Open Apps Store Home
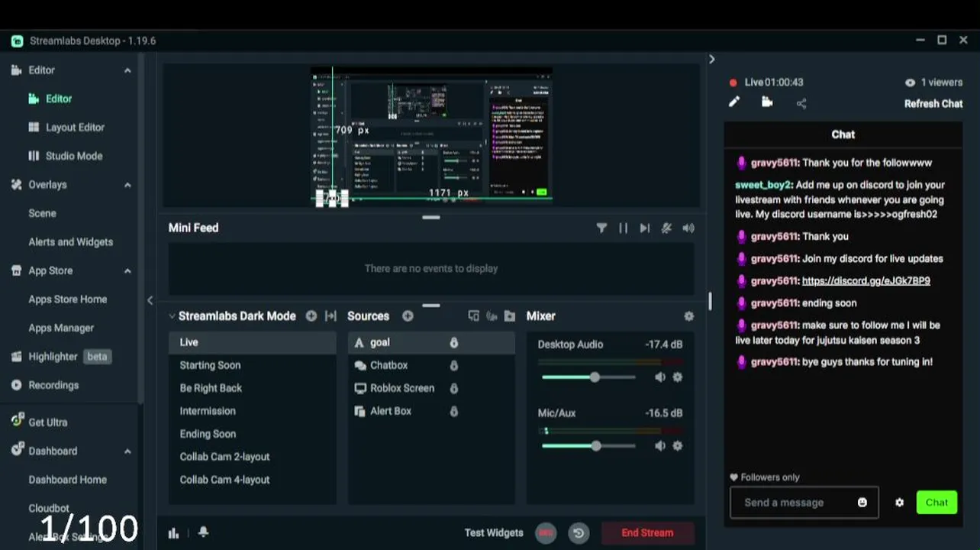Screen dimensions: 980x550 (x=68, y=299)
